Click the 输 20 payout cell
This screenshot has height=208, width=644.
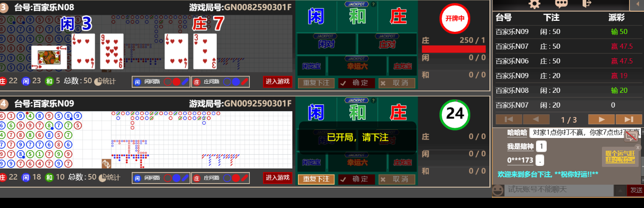pyautogui.click(x=619, y=90)
